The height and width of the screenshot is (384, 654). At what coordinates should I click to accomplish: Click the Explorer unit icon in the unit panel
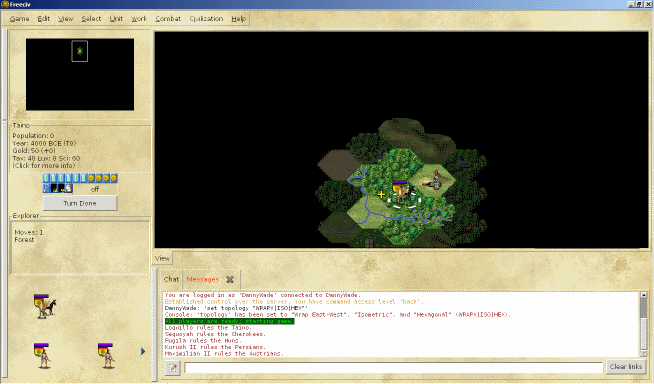(45, 306)
